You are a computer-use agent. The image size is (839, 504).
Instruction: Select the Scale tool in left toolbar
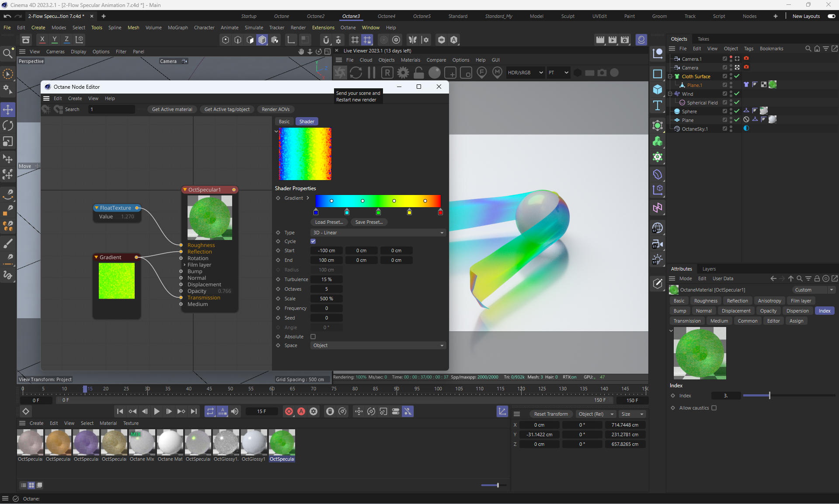8,142
